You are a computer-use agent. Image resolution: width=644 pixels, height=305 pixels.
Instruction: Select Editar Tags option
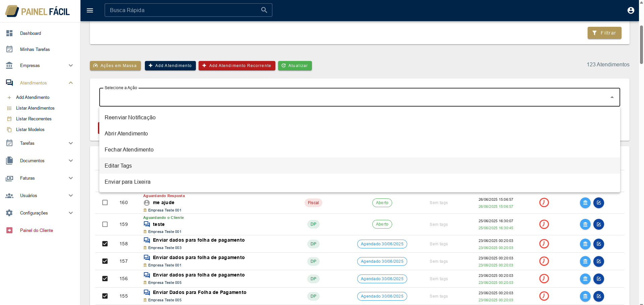coord(360,166)
